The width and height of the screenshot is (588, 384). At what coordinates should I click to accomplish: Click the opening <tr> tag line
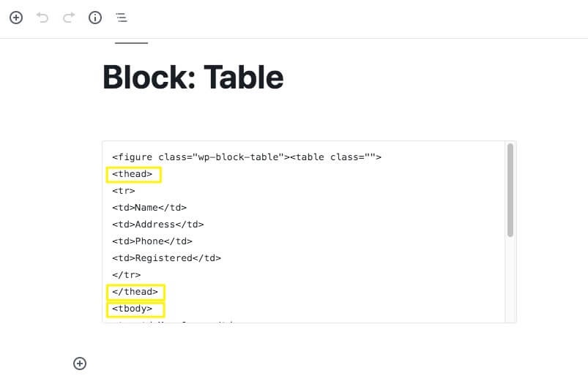pyautogui.click(x=123, y=191)
